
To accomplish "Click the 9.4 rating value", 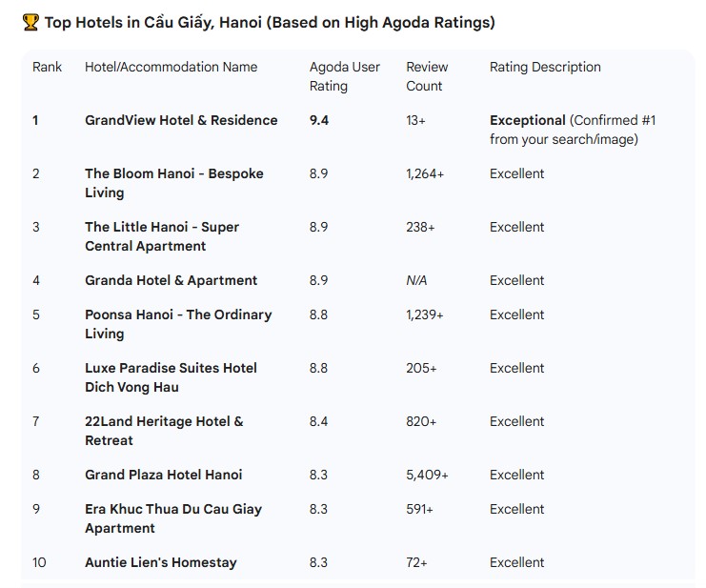I will point(319,120).
